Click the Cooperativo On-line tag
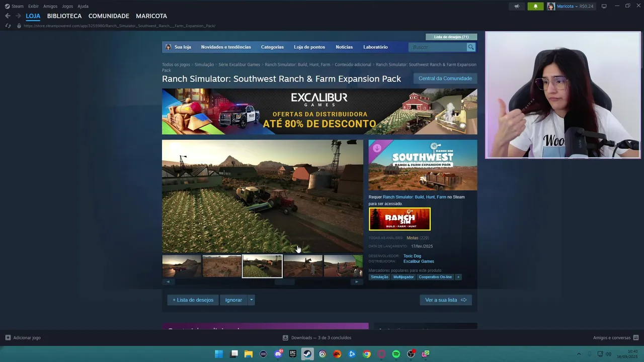Image resolution: width=644 pixels, height=362 pixels. (x=435, y=277)
